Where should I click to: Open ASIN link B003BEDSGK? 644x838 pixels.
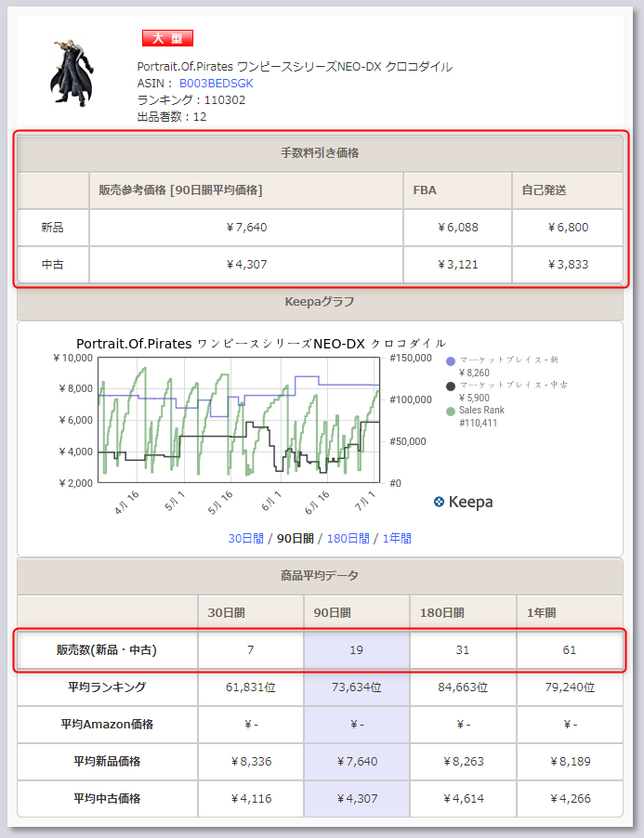pos(216,84)
